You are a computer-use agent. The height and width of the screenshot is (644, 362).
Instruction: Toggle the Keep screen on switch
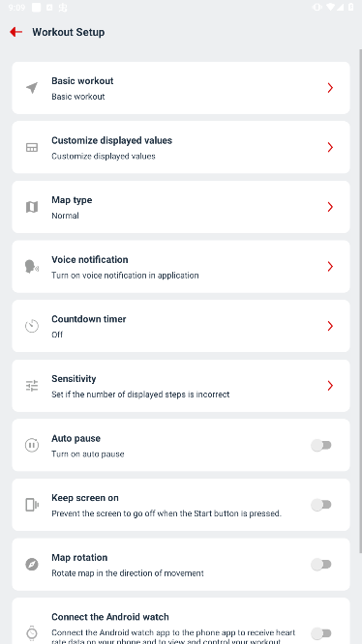tap(321, 505)
